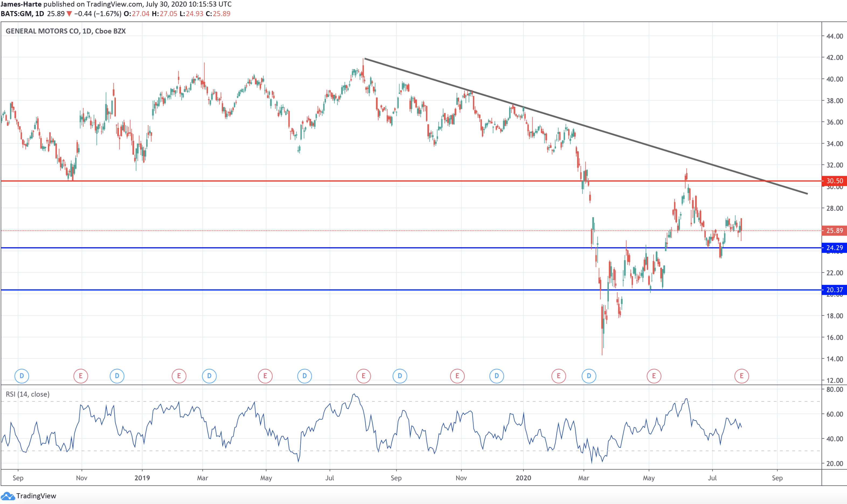
Task: Click the leftmost dividend D marker
Action: tap(22, 376)
